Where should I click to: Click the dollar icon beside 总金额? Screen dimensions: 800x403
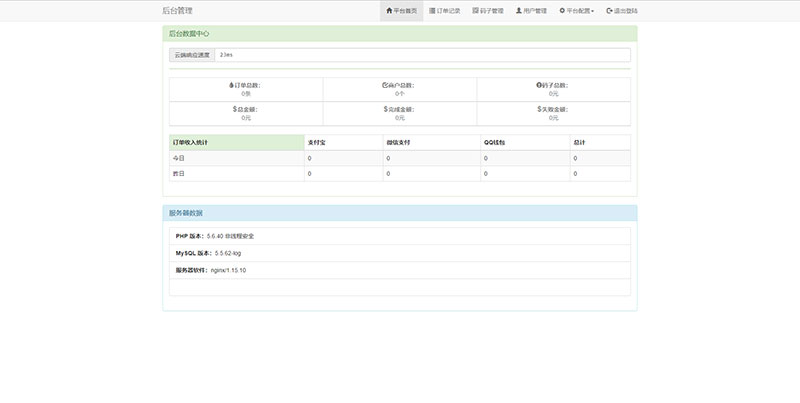click(x=235, y=108)
